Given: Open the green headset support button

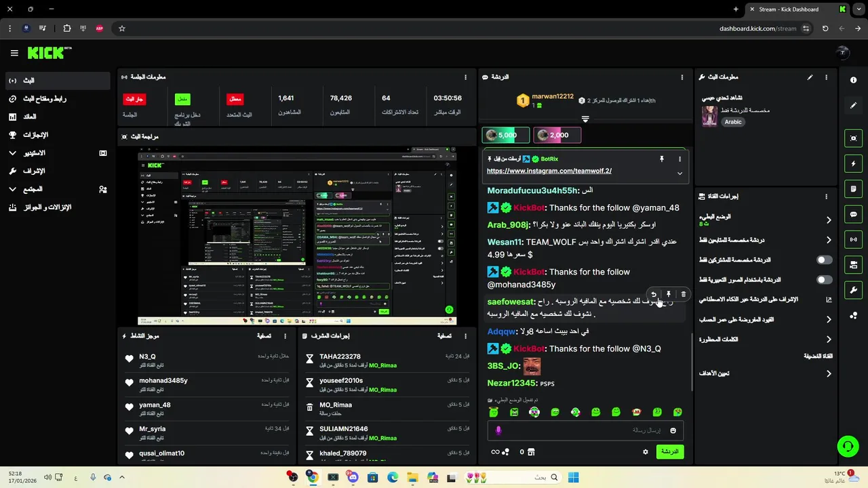Looking at the screenshot, I should coord(848,446).
